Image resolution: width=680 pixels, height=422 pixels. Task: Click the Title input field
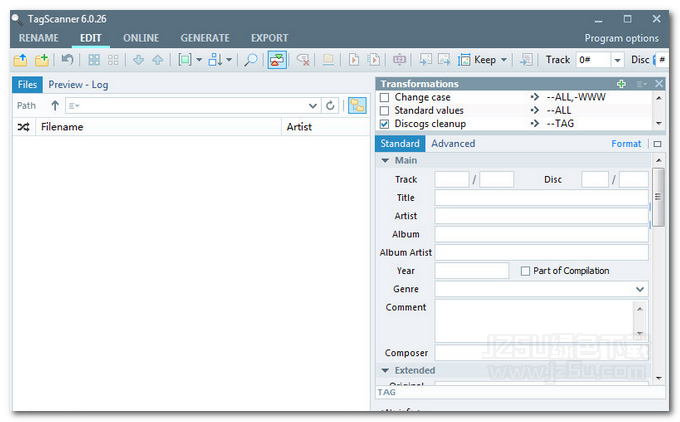541,198
